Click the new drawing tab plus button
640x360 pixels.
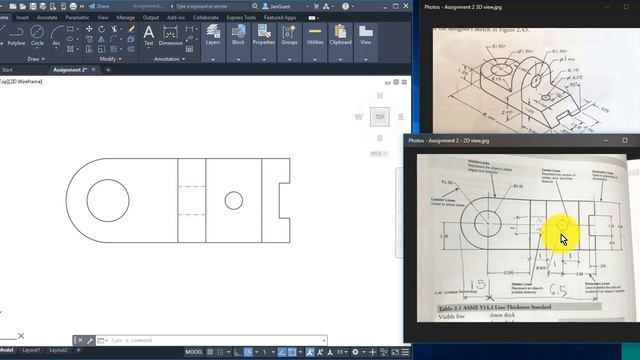(108, 70)
